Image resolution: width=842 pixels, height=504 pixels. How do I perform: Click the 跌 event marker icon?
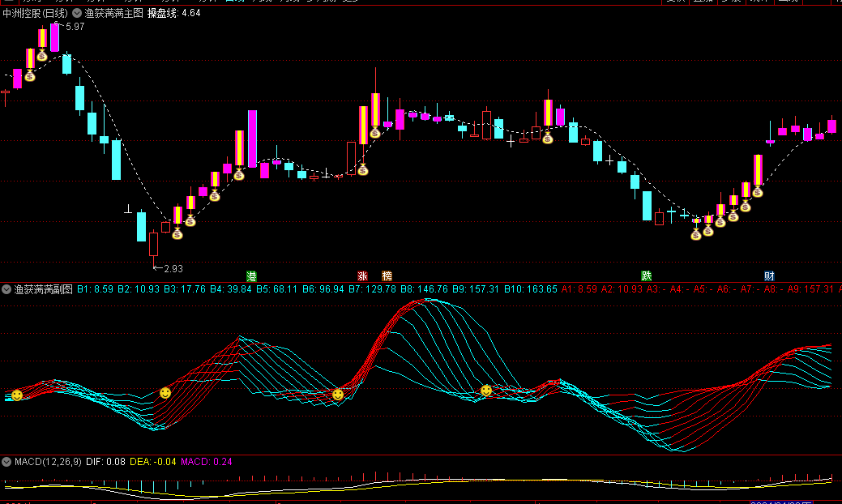[647, 276]
